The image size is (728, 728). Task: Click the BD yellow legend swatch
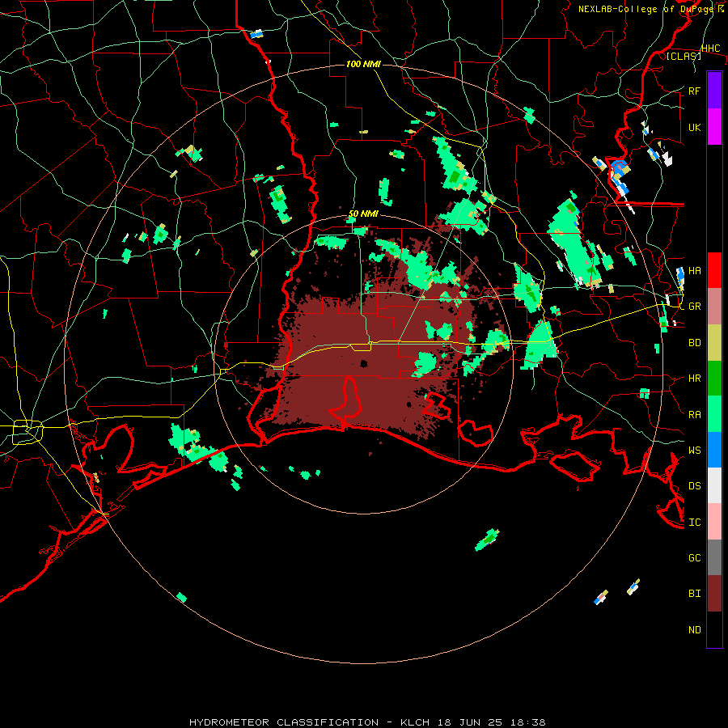714,343
